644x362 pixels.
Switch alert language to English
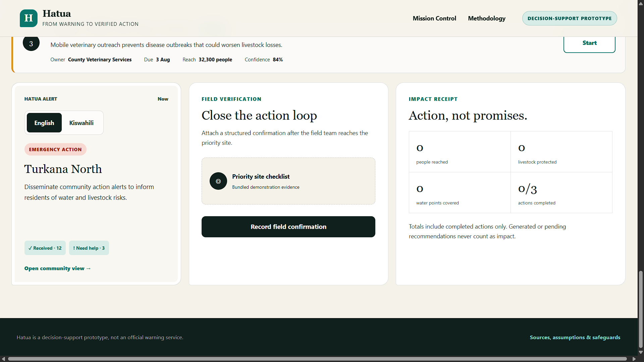[x=44, y=123]
